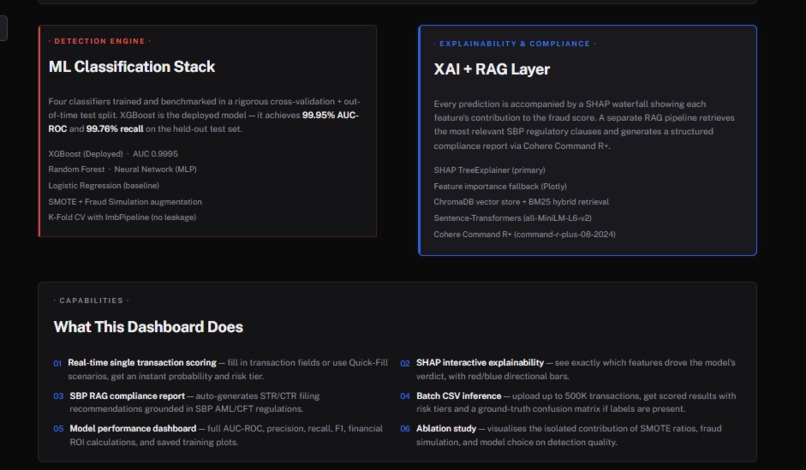Click the 02 capability number
The height and width of the screenshot is (470, 806).
click(x=405, y=363)
